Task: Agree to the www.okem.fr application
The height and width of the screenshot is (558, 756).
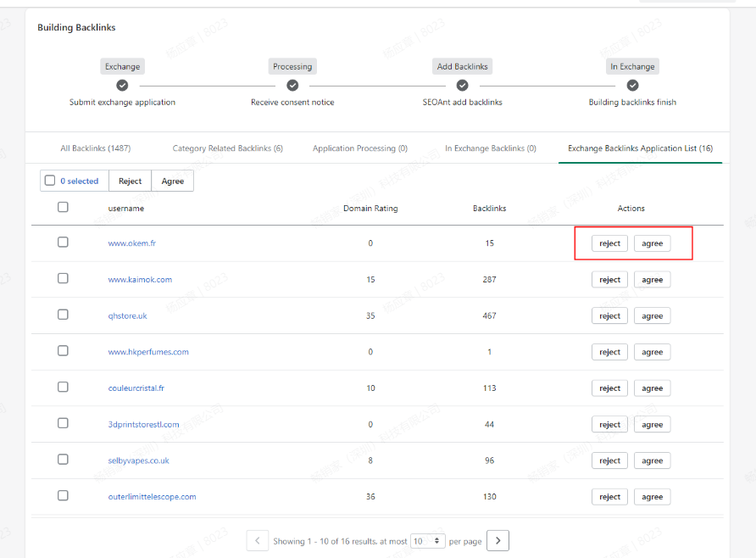Action: (653, 243)
